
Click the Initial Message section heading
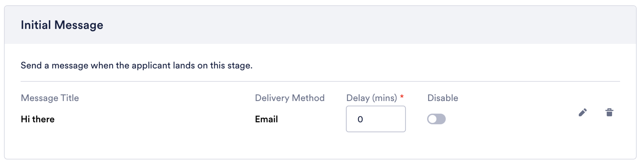pos(62,25)
